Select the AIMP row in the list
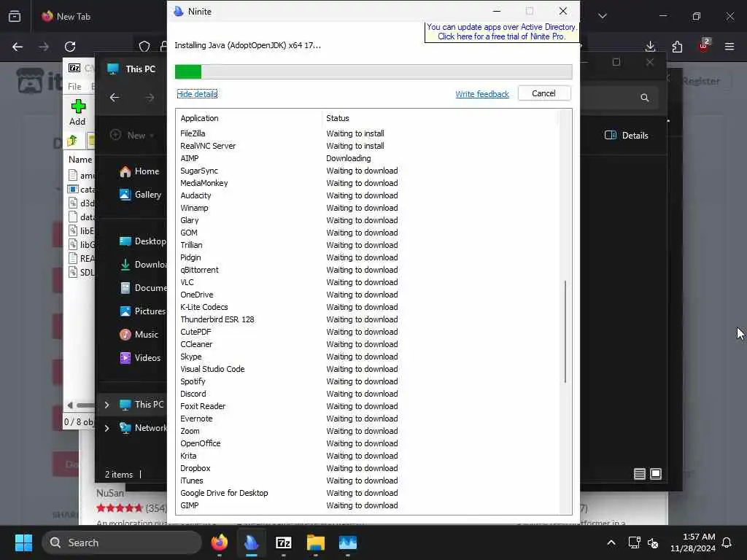Viewport: 747px width, 560px height. coord(368,158)
